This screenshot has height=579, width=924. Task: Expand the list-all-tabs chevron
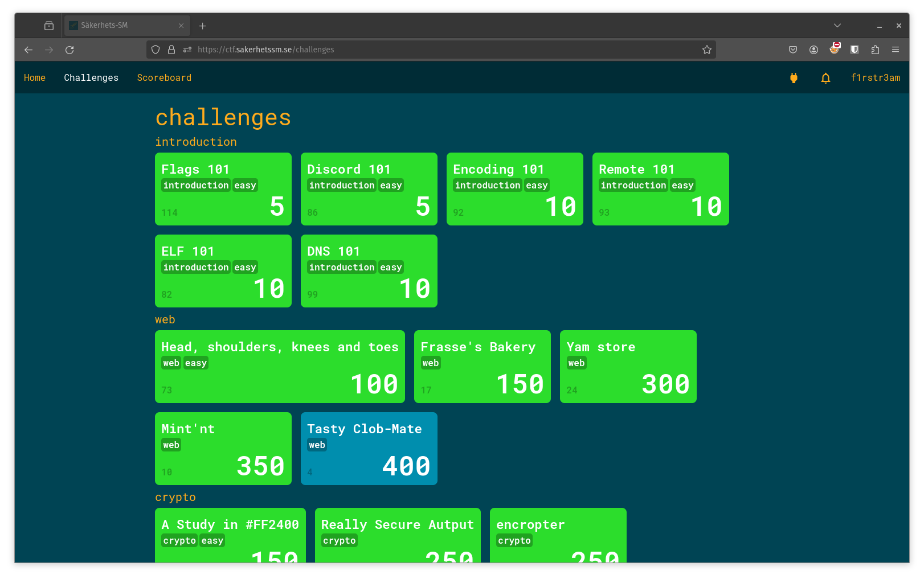point(837,26)
